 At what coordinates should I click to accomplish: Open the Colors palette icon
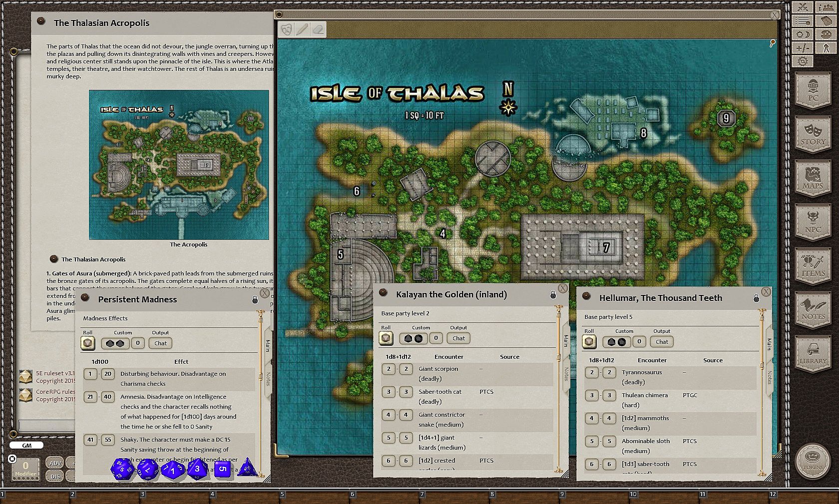(x=827, y=34)
